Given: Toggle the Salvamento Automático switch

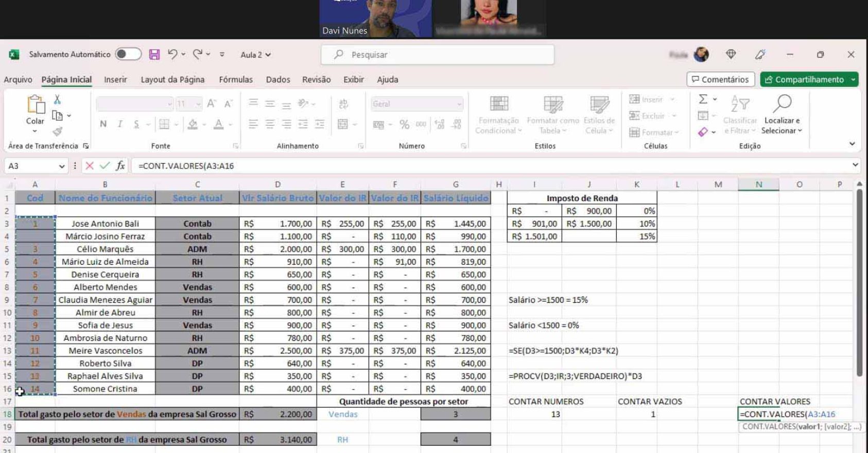Looking at the screenshot, I should (x=128, y=55).
